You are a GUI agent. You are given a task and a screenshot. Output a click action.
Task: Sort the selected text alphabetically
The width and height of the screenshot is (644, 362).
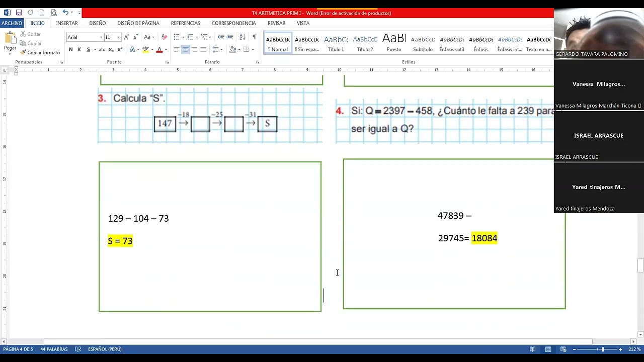pos(242,37)
